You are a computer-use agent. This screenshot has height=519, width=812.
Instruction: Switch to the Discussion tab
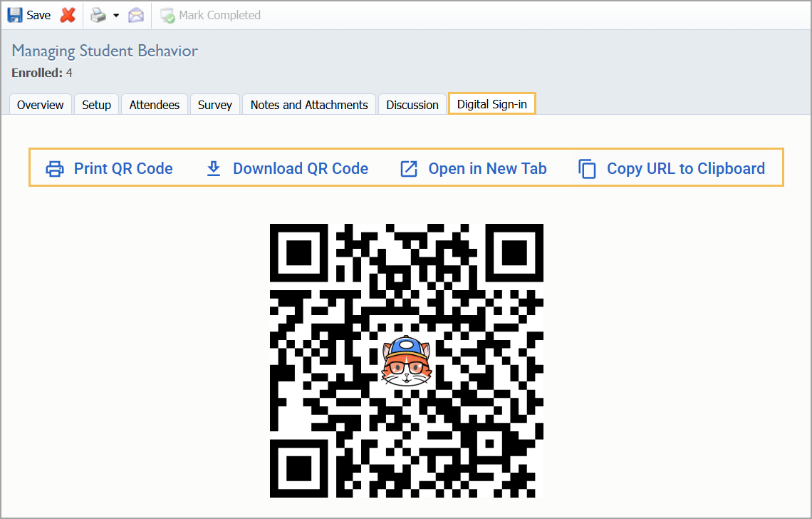click(x=412, y=105)
